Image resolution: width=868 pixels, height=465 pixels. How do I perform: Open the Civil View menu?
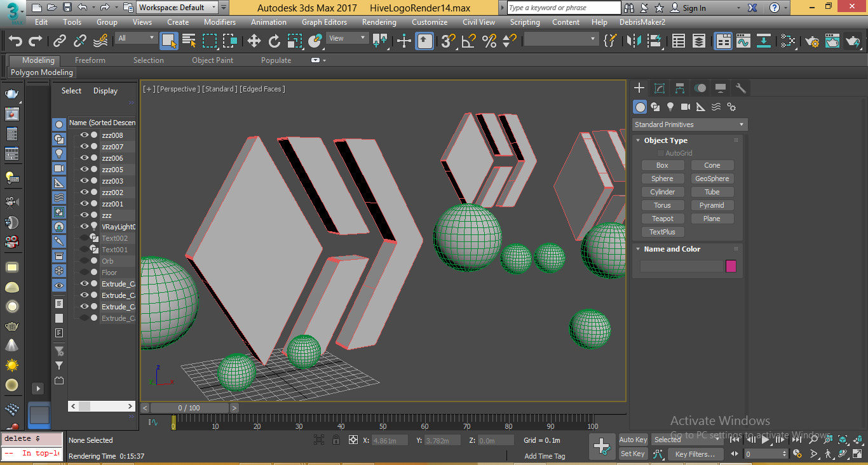[x=478, y=22]
